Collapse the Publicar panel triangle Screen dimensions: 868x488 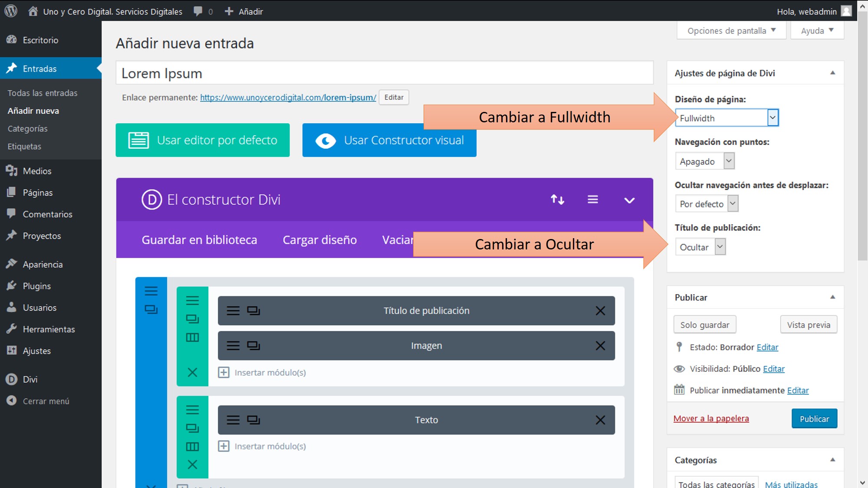(832, 297)
